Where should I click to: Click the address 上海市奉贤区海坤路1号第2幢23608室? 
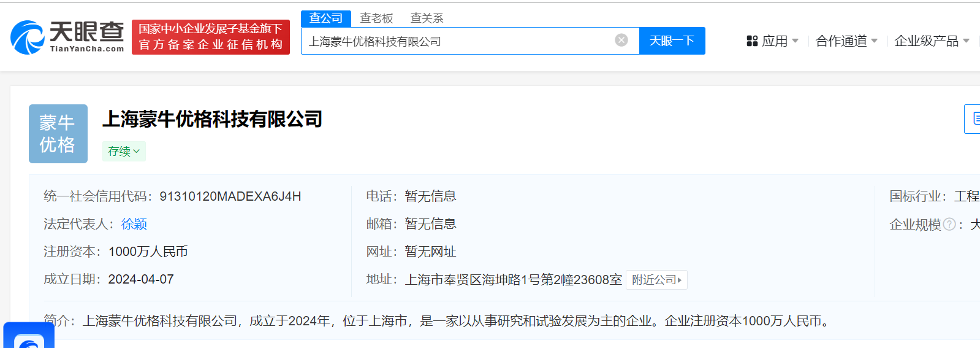(x=514, y=280)
